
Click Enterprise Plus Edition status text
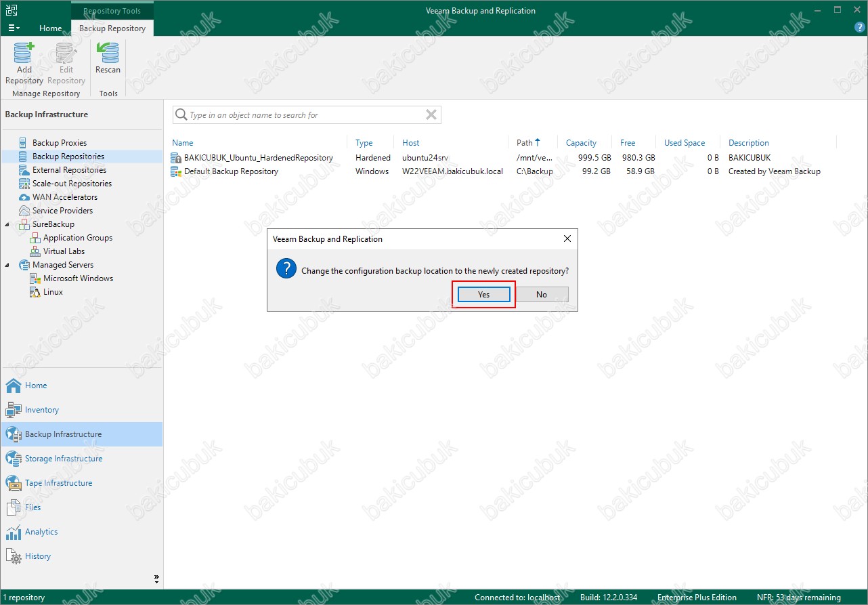click(x=697, y=598)
